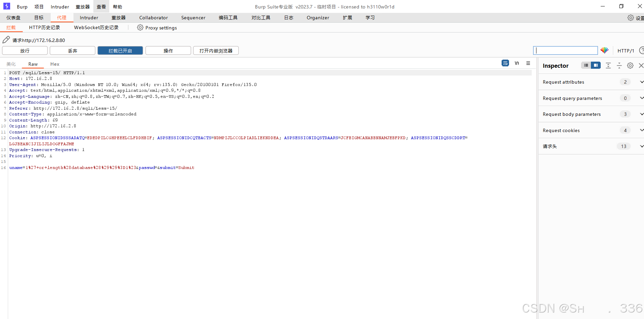Screen dimensions: 644x319
Task: Open the 帮助 help menu
Action: click(x=117, y=7)
